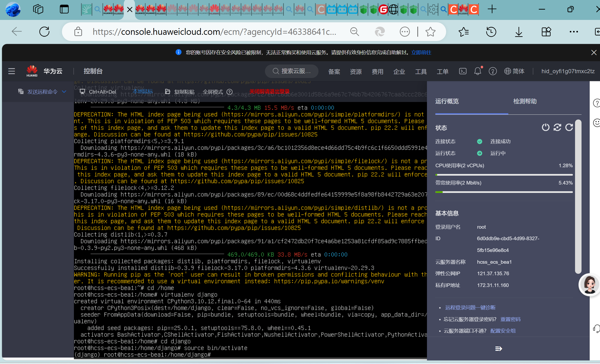The height and width of the screenshot is (364, 600).
Task: Click the help question-mark icon in header
Action: [x=493, y=71]
